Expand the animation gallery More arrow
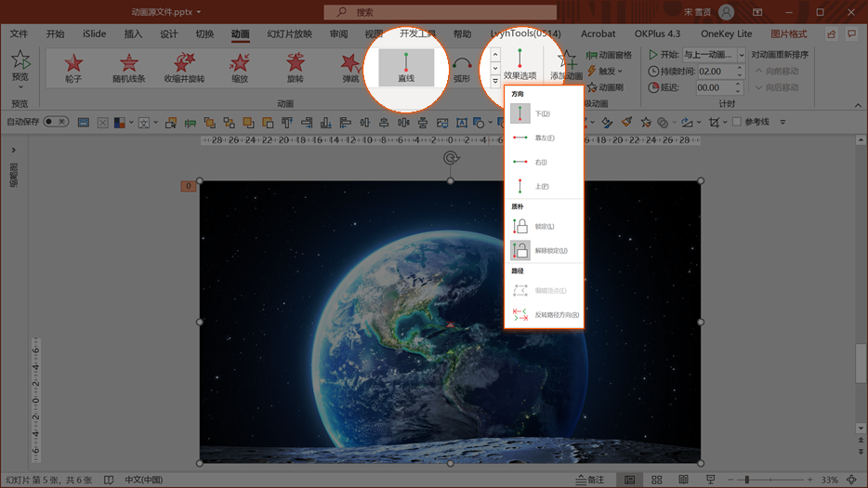Image resolution: width=868 pixels, height=488 pixels. click(x=495, y=82)
